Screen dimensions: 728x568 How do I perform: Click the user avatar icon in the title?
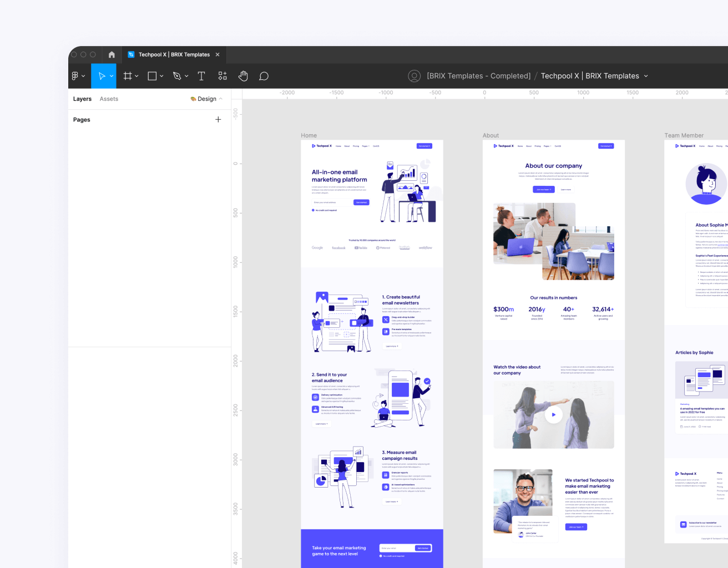tap(414, 76)
